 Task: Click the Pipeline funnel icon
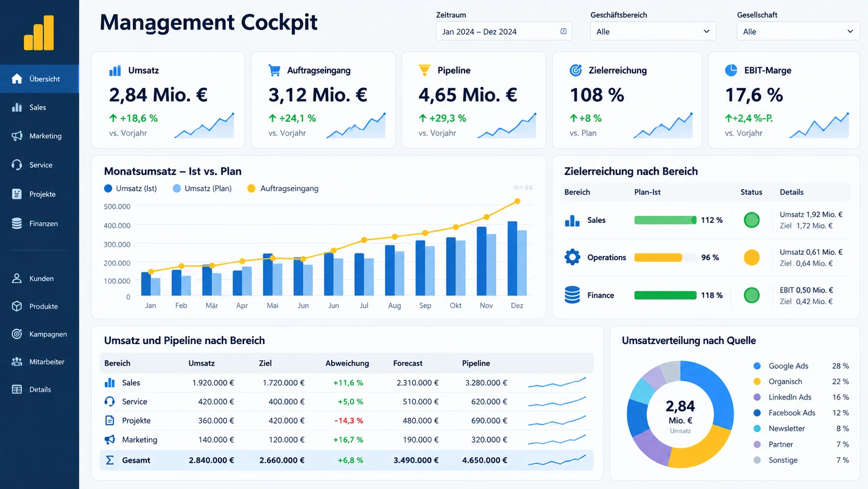[x=425, y=70]
